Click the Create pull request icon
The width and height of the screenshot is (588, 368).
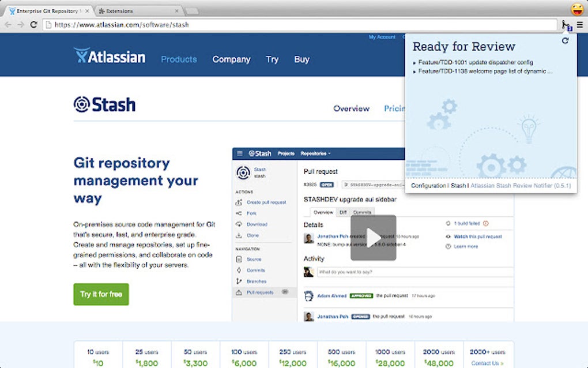coord(239,202)
